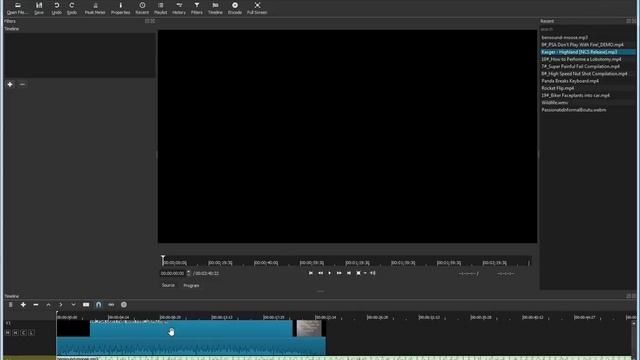
Task: Click the search field in Recent panel
Action: tap(587, 29)
